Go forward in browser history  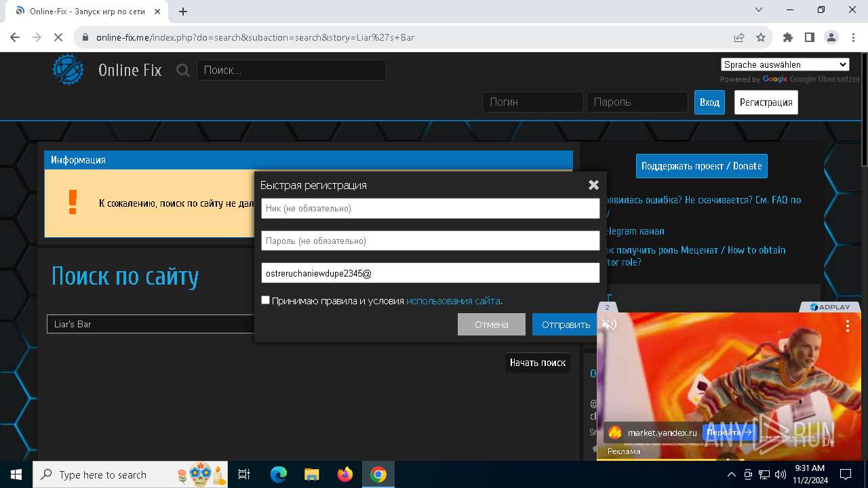[37, 37]
